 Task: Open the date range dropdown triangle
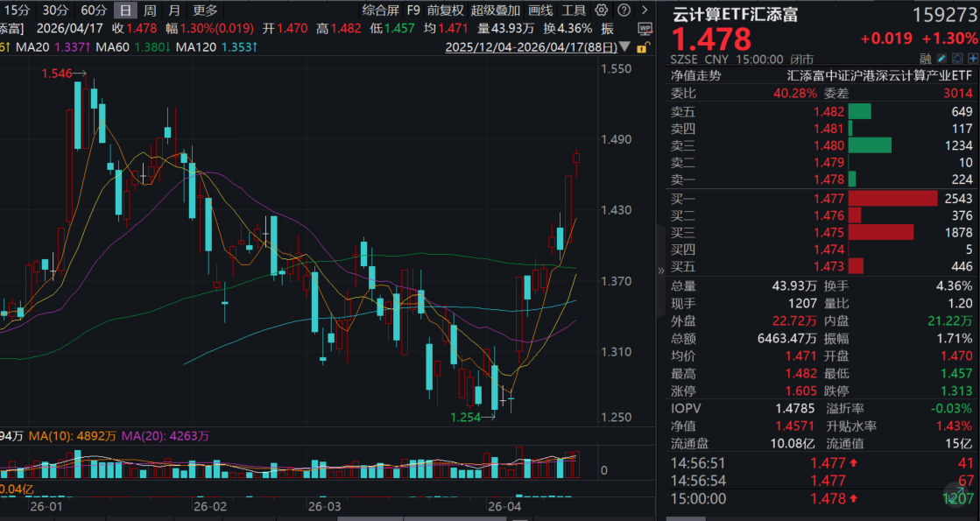(x=625, y=49)
